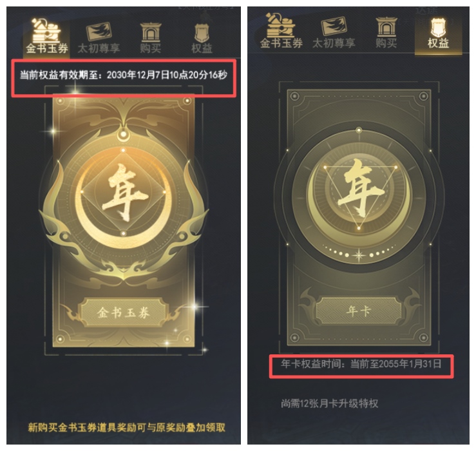Click star ornament below right card emblem
This screenshot has height=451, width=476.
click(x=359, y=256)
